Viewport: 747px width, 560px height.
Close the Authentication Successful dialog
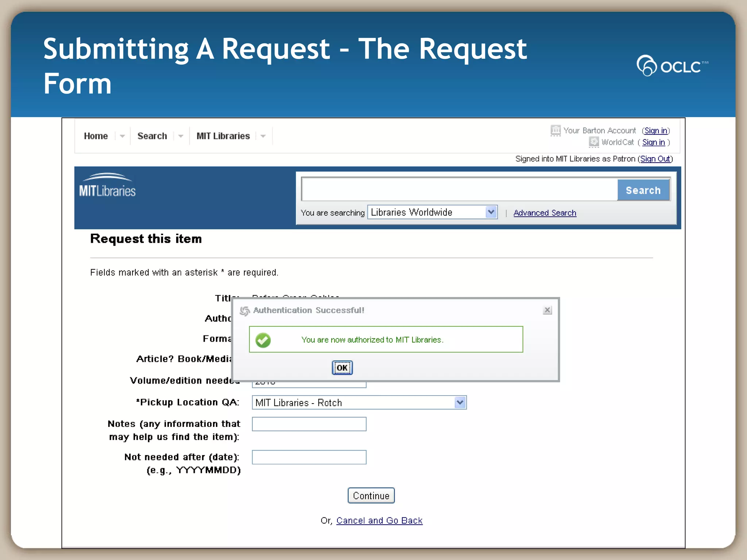(x=547, y=310)
